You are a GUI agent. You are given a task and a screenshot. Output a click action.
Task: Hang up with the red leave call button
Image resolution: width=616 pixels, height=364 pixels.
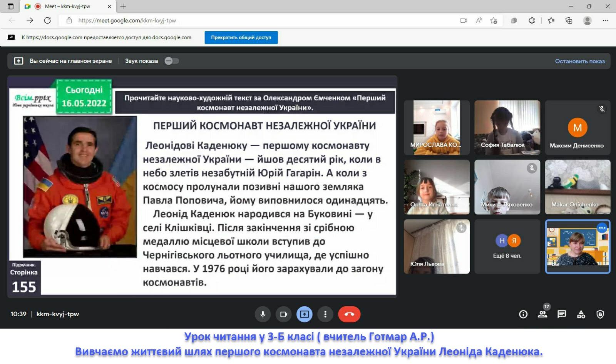pos(349,314)
